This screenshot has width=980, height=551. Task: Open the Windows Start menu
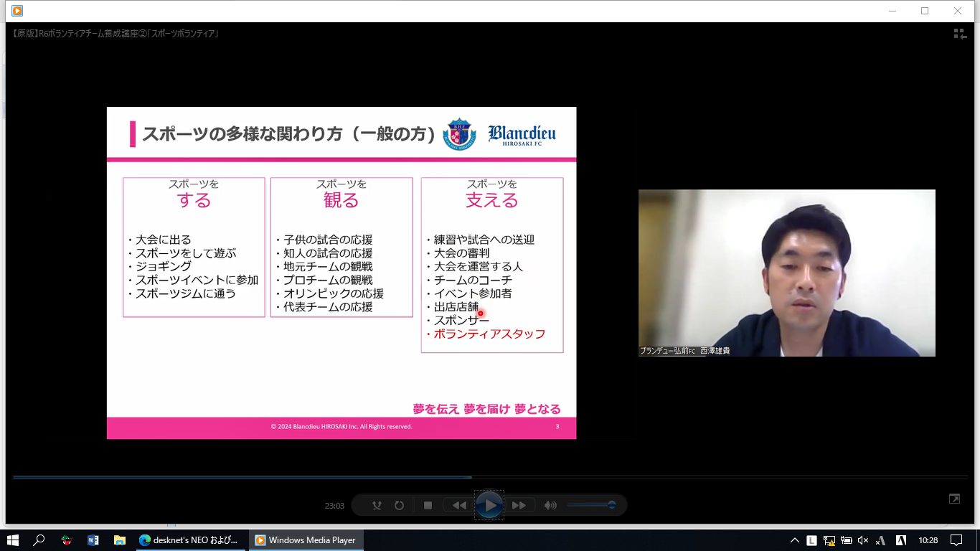pyautogui.click(x=12, y=540)
